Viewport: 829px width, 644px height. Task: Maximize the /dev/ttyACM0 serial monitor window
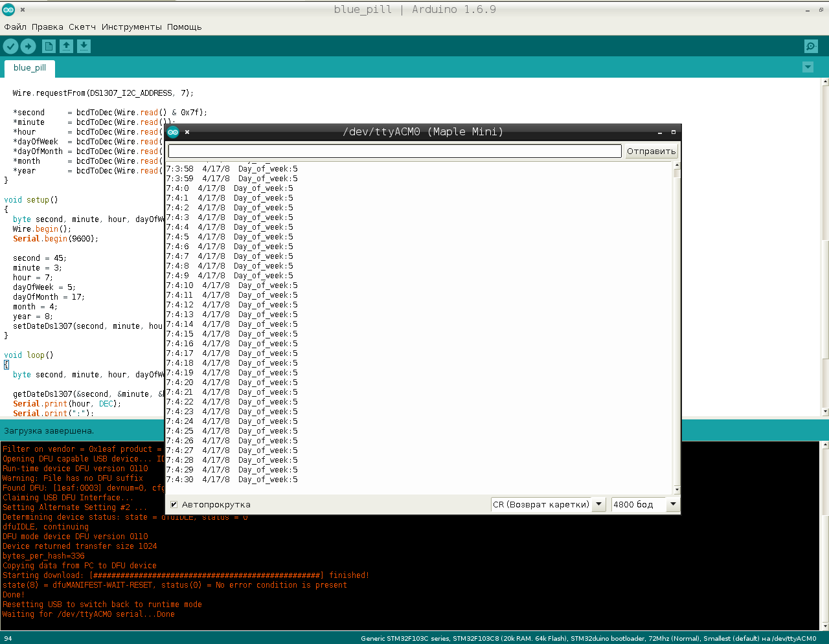(x=673, y=132)
